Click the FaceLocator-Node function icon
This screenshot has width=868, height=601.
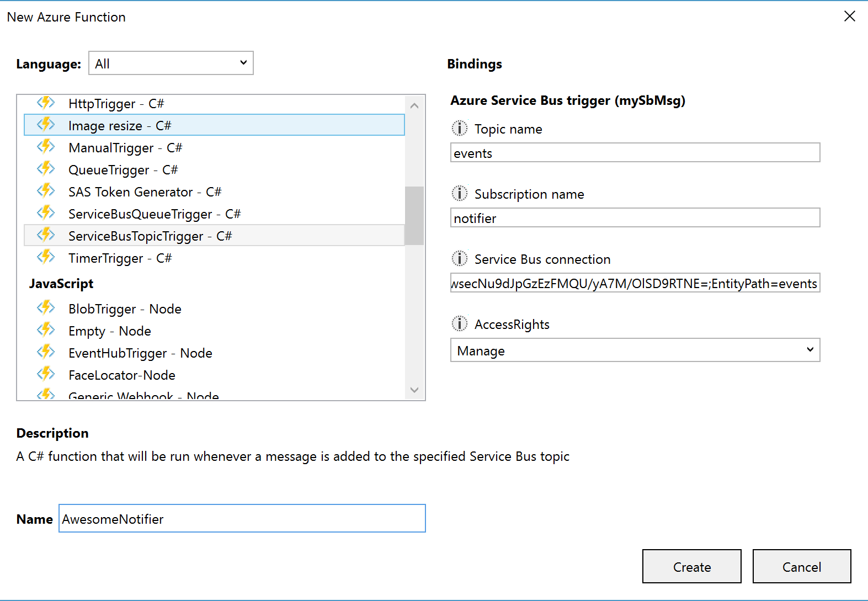[46, 374]
